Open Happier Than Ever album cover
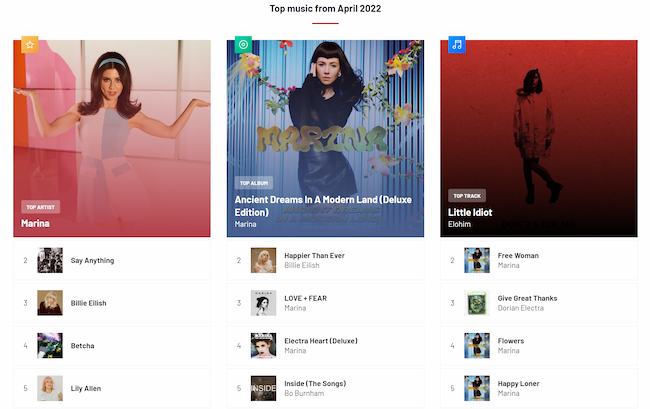 click(263, 260)
